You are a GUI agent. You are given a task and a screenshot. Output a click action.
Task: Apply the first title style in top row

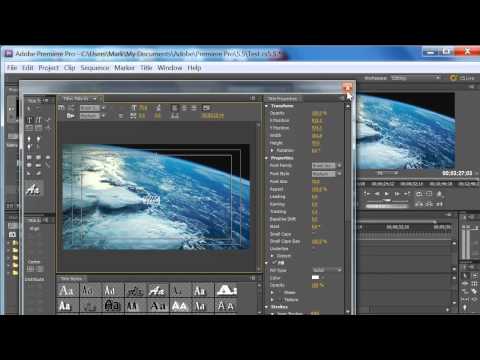[67, 290]
